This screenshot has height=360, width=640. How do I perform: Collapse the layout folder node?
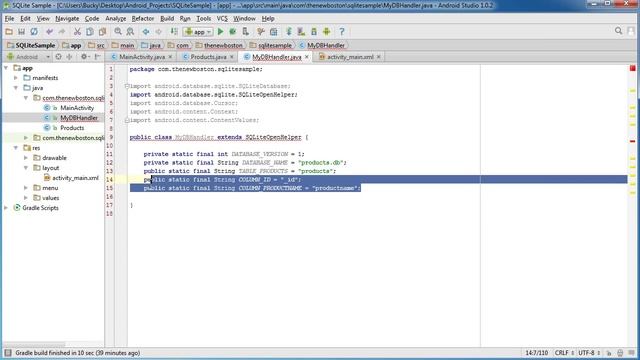click(26, 168)
